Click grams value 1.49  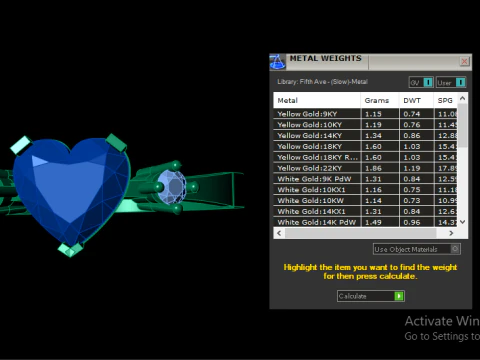pyautogui.click(x=373, y=222)
